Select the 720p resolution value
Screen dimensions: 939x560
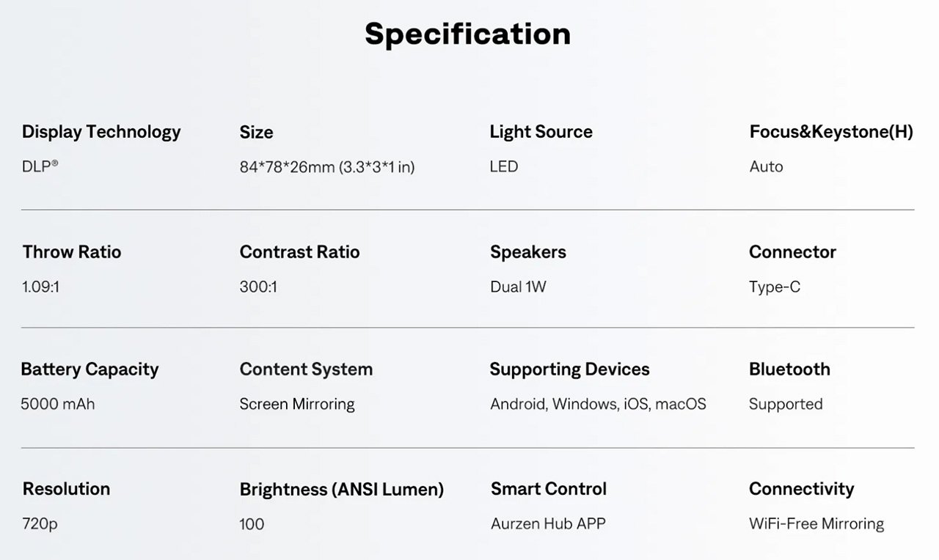[40, 524]
